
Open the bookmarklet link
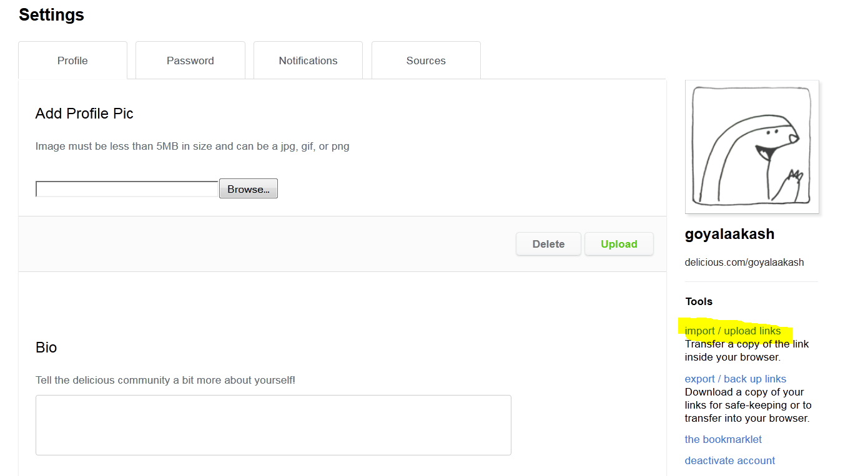click(723, 439)
